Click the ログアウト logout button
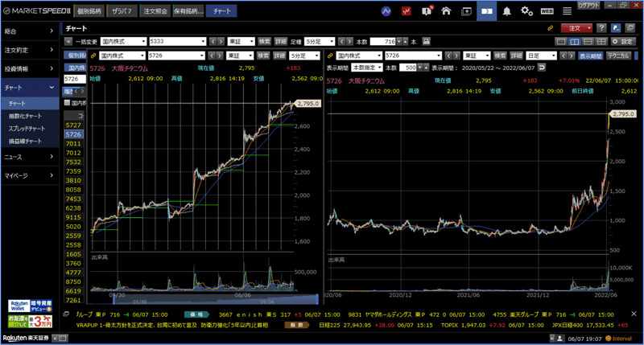Viewport: 644px width, 345px height. pos(589,6)
